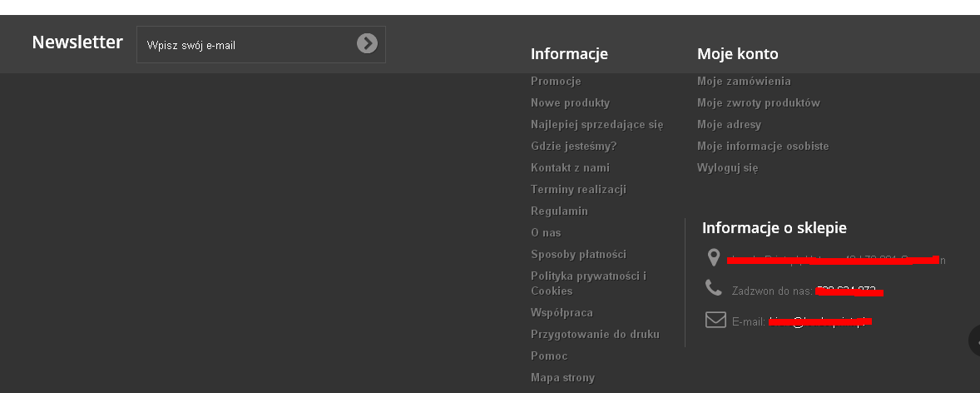This screenshot has height=393, width=980.
Task: Click Wyloguj się to log out
Action: coord(727,168)
